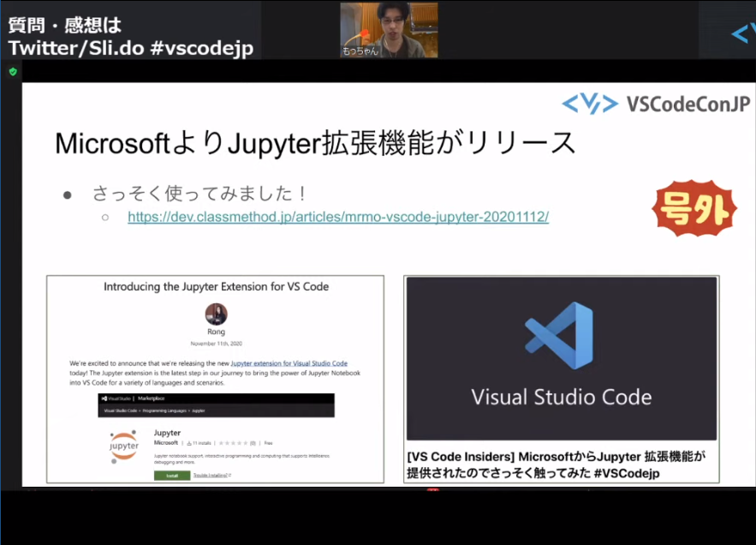Open the dev.classmethod.jp Jupyter article link
This screenshot has width=756, height=545.
click(x=338, y=217)
